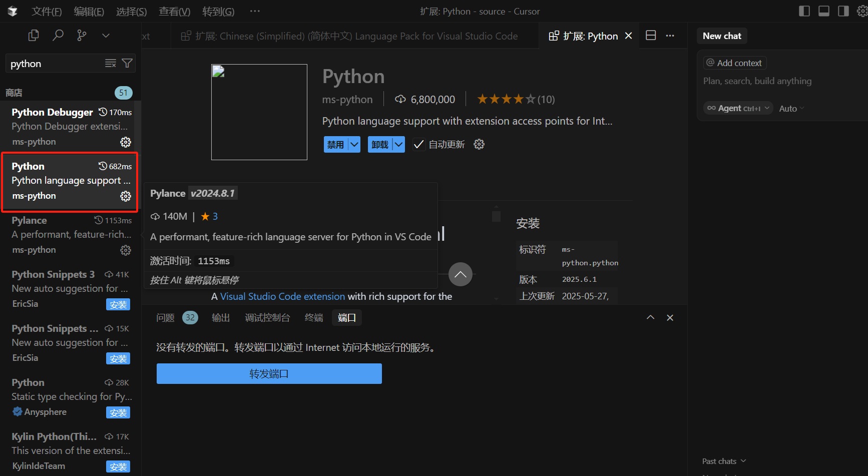Select Python Debugger extension row

point(71,127)
